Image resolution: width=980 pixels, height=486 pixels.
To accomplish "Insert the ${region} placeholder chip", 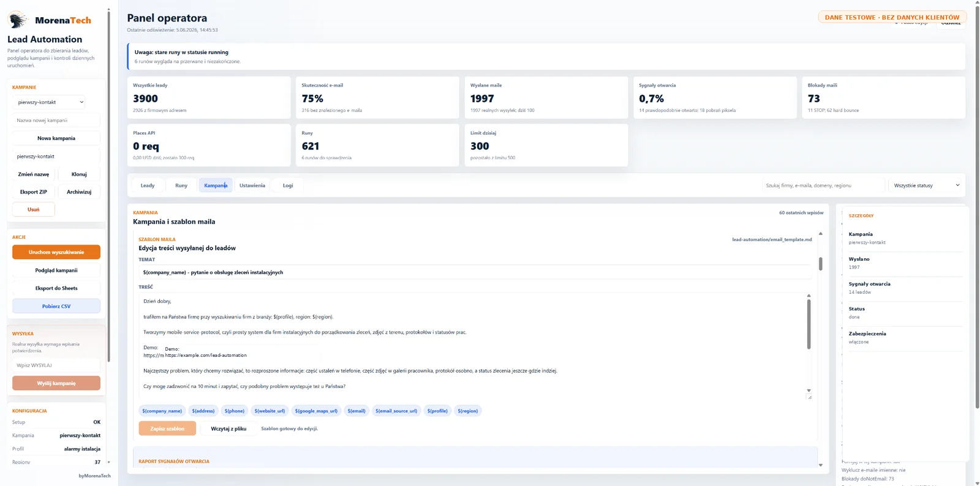I will click(x=468, y=411).
